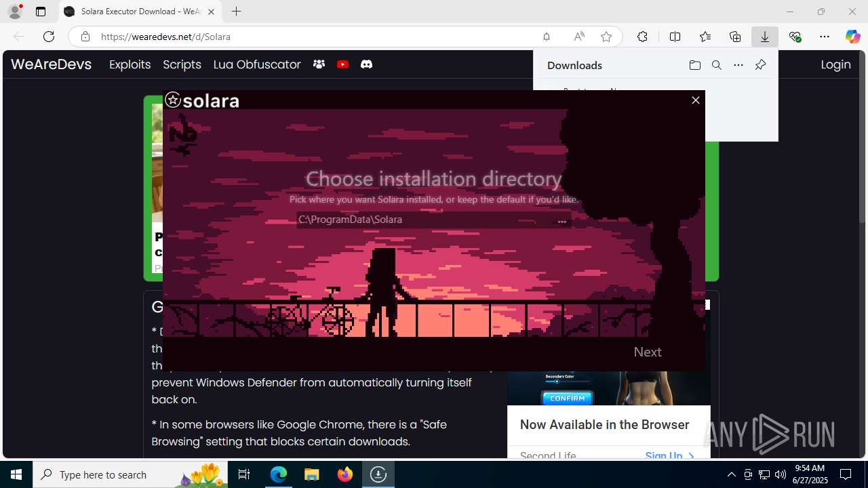This screenshot has width=868, height=488.
Task: Open the browse directory ellipsis button
Action: coord(561,221)
